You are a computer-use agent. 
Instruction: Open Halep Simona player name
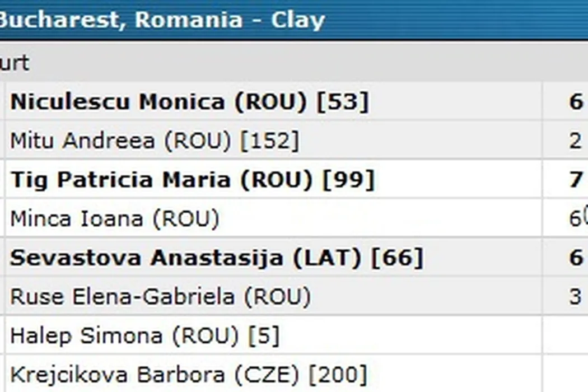click(x=89, y=335)
